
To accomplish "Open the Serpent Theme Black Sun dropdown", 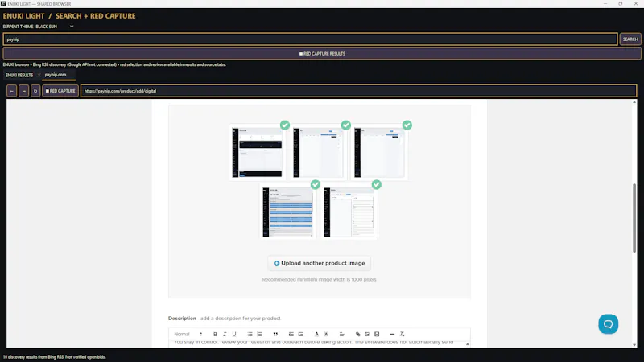I will 55,27.
